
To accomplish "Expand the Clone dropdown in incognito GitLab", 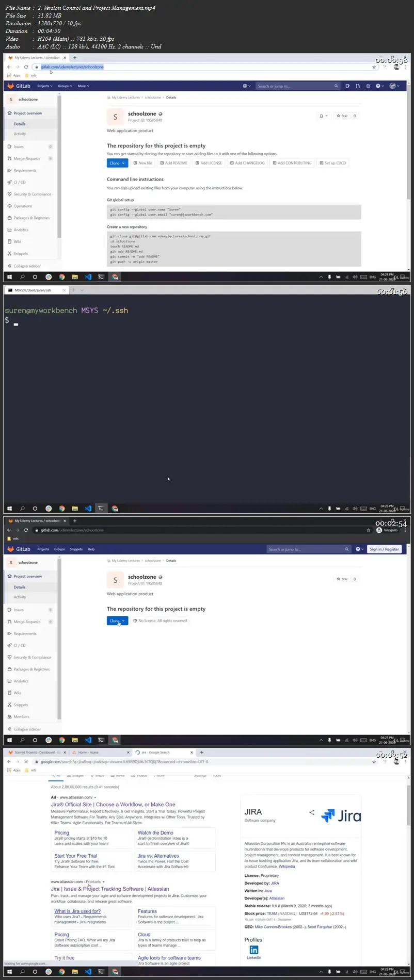I will [x=117, y=621].
